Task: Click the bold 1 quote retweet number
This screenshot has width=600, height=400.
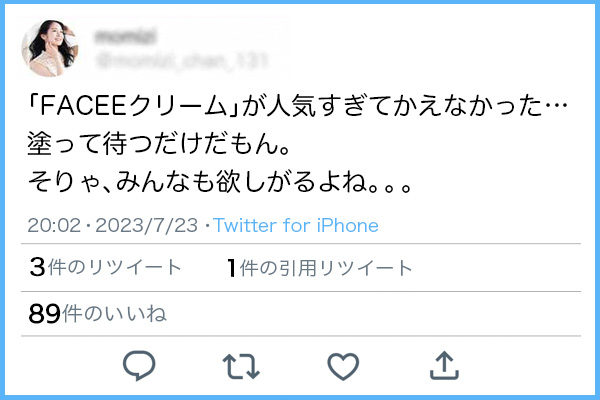Action: (232, 268)
